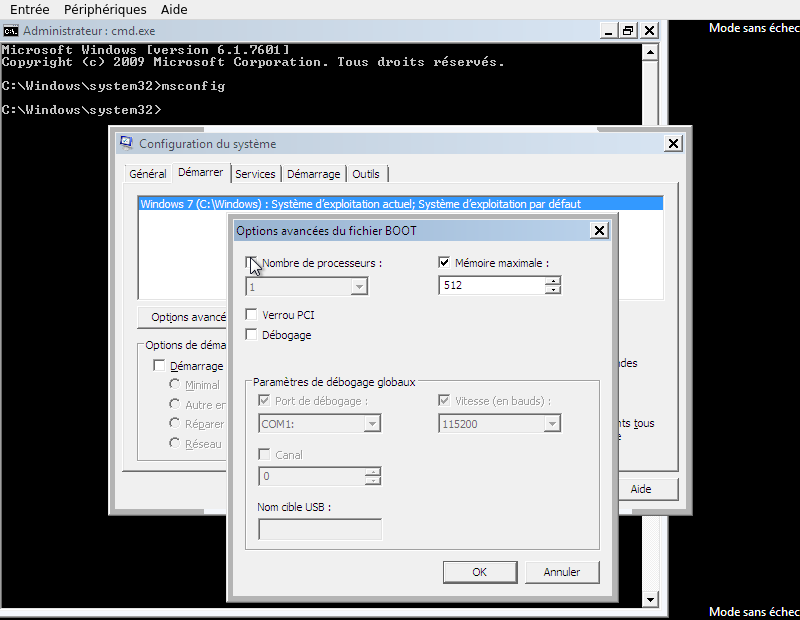This screenshot has width=800, height=620.
Task: Open the Périphériques menu
Action: 107,9
